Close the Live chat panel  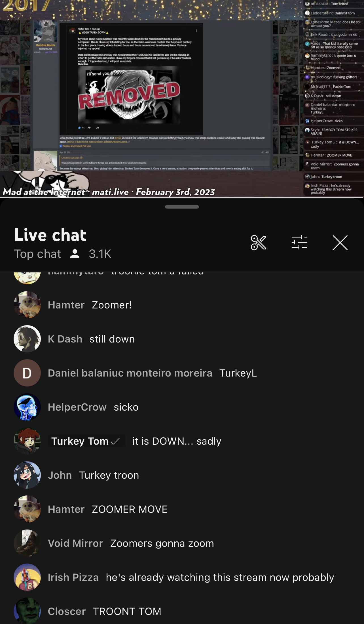pyautogui.click(x=340, y=243)
